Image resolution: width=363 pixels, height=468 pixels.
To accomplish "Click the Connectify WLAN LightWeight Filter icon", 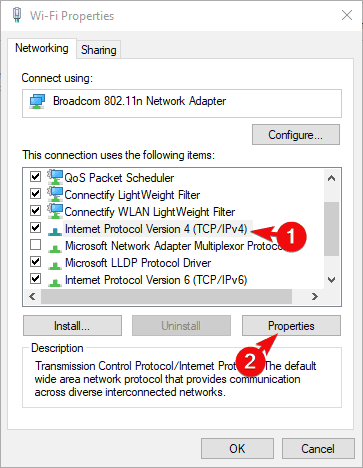I will (x=55, y=211).
